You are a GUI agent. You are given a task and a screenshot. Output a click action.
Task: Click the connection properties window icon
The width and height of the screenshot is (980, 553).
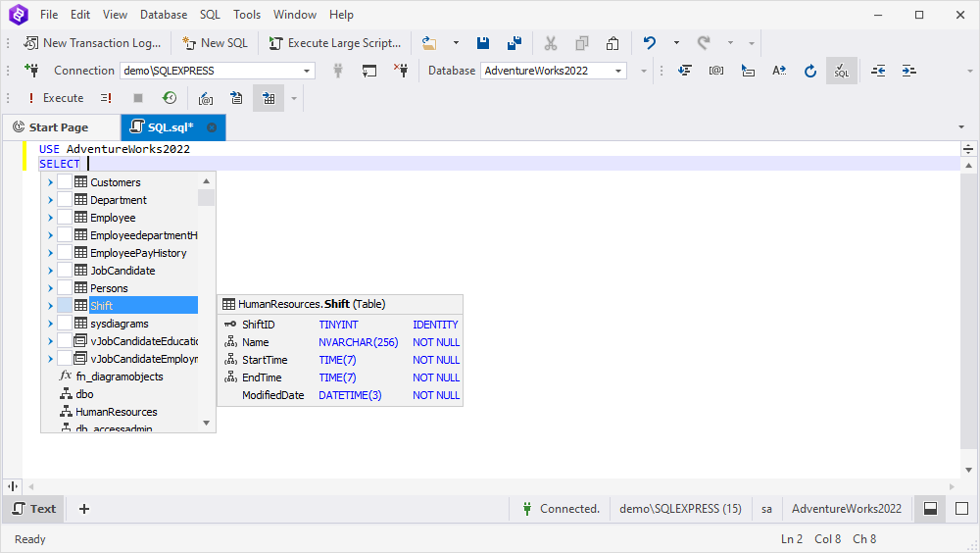tap(369, 71)
